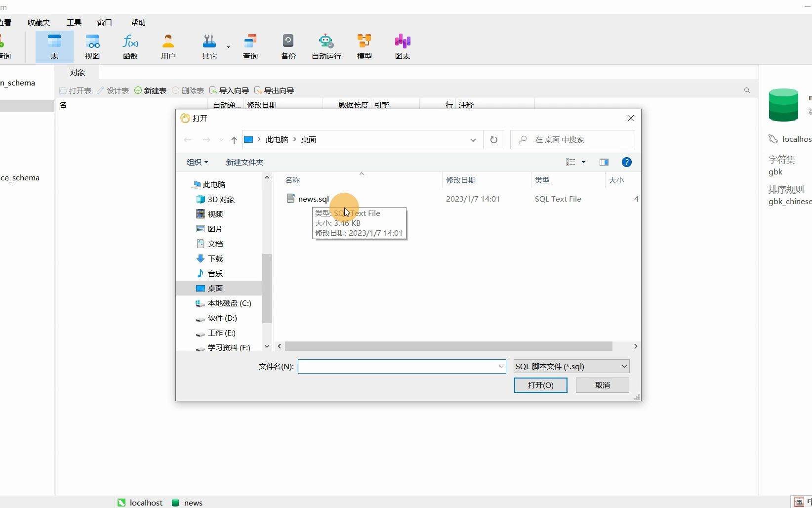Screen dimensions: 812x508
Task: Open the 工具 menu
Action: click(x=74, y=22)
